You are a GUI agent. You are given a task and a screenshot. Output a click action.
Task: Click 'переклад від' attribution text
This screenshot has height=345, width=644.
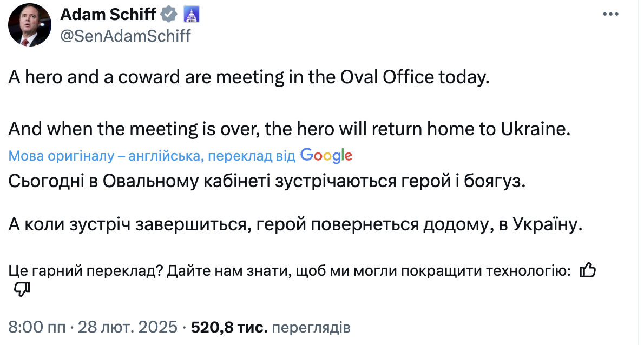pyautogui.click(x=251, y=156)
